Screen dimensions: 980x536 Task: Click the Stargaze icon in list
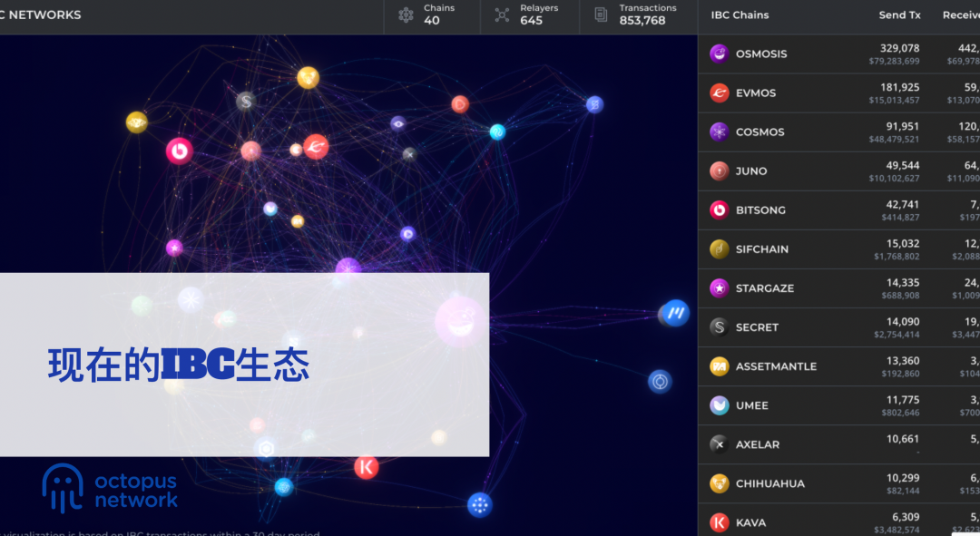(x=719, y=288)
